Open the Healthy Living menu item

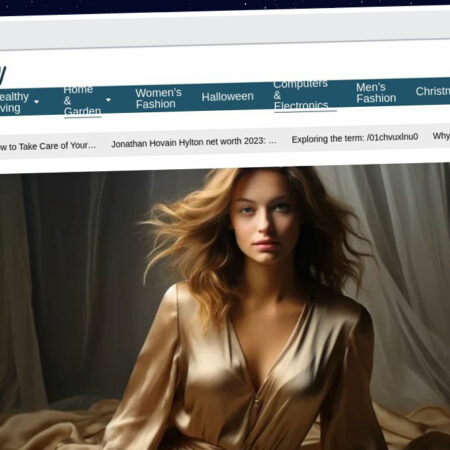pyautogui.click(x=14, y=102)
